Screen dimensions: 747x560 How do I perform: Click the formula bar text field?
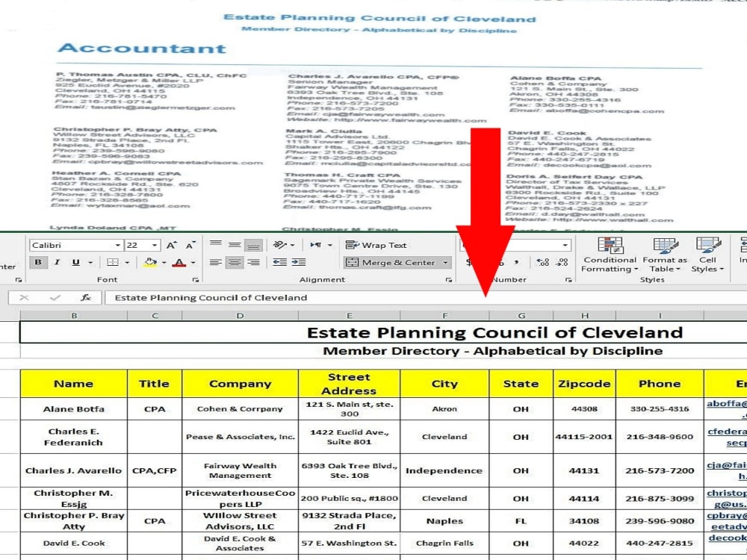(x=426, y=298)
